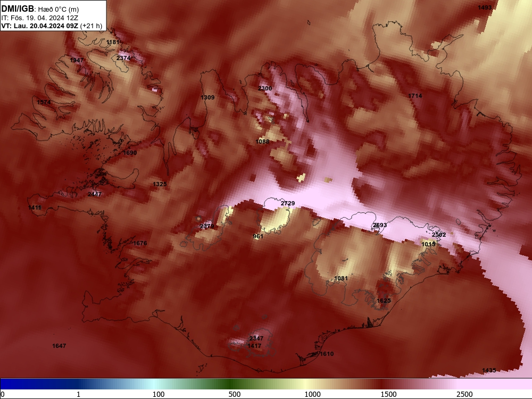Select the 1081 height value
532x399 pixels.
(341, 278)
